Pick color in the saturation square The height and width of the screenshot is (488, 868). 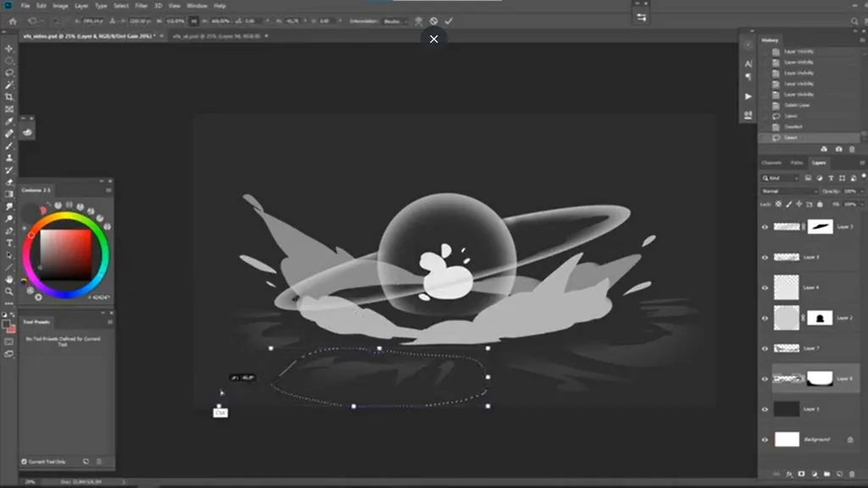(65, 255)
